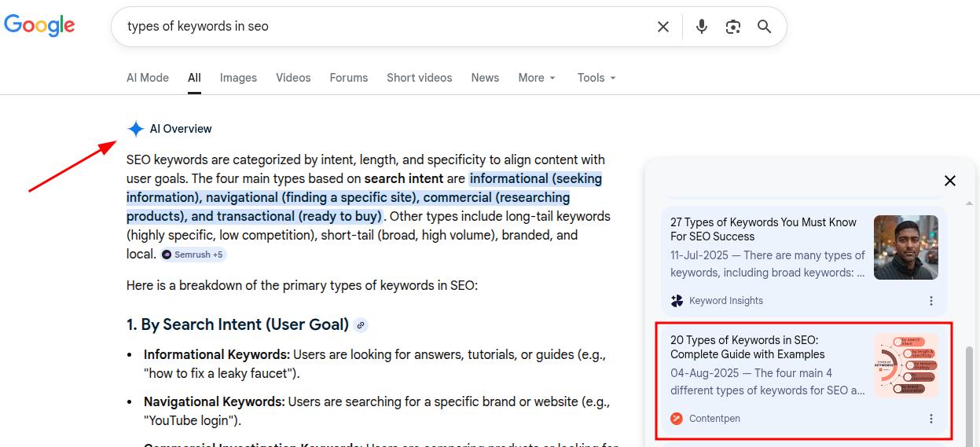Copy link icon beside By Search Intent heading
This screenshot has width=980, height=447.
(x=361, y=325)
